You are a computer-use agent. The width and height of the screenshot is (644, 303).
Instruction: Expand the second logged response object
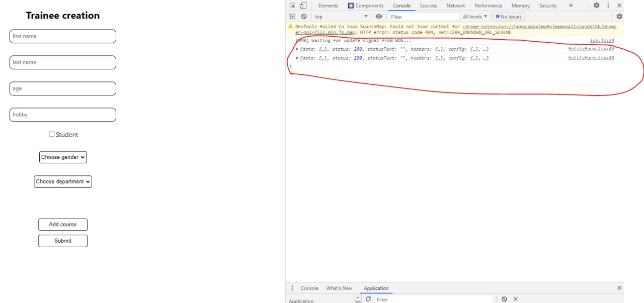297,58
